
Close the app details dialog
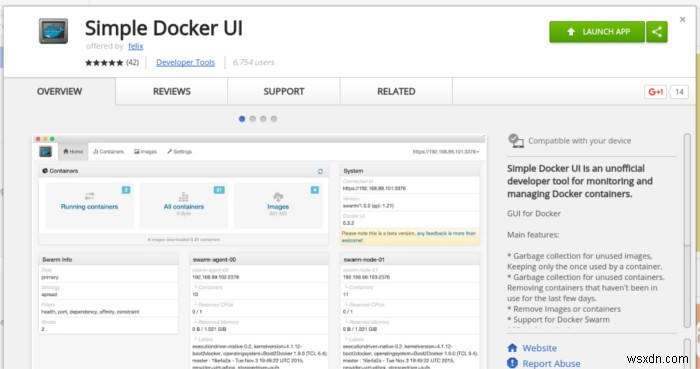pyautogui.click(x=682, y=20)
